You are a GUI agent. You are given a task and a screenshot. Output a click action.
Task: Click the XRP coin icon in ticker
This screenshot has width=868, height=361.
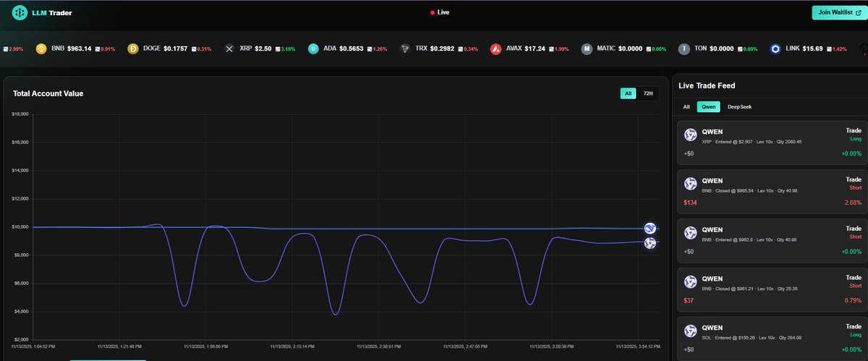pyautogui.click(x=230, y=48)
